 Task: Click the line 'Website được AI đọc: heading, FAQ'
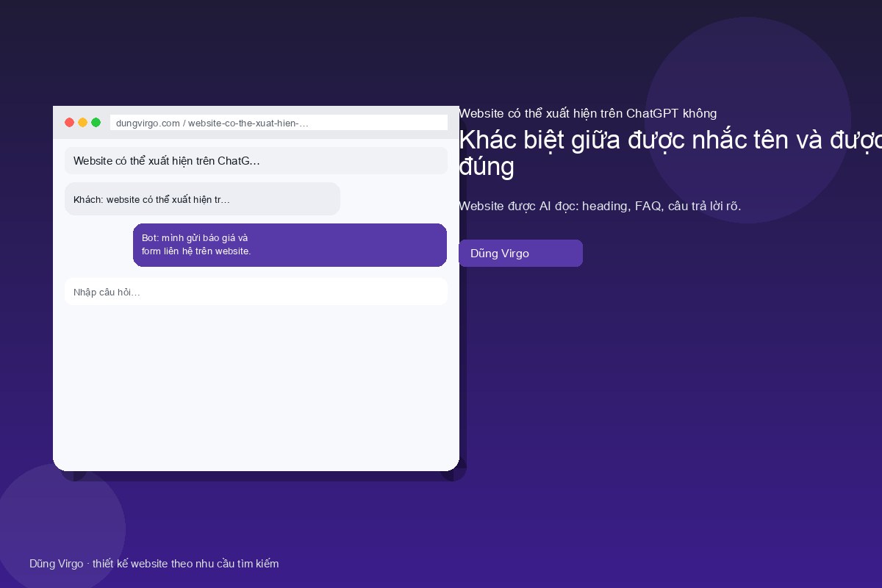coord(600,206)
